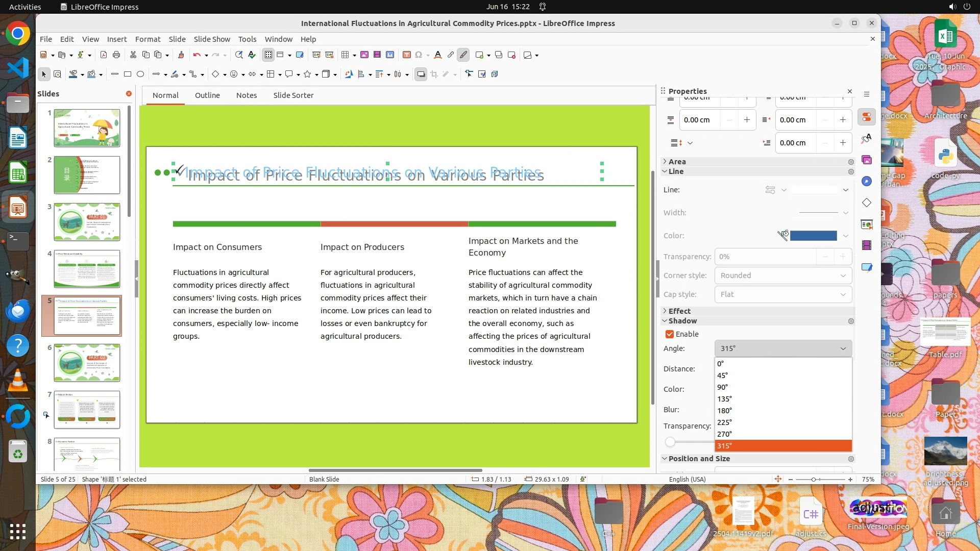Select 135° in the angle dropdown list
This screenshot has width=980, height=551.
pyautogui.click(x=725, y=399)
